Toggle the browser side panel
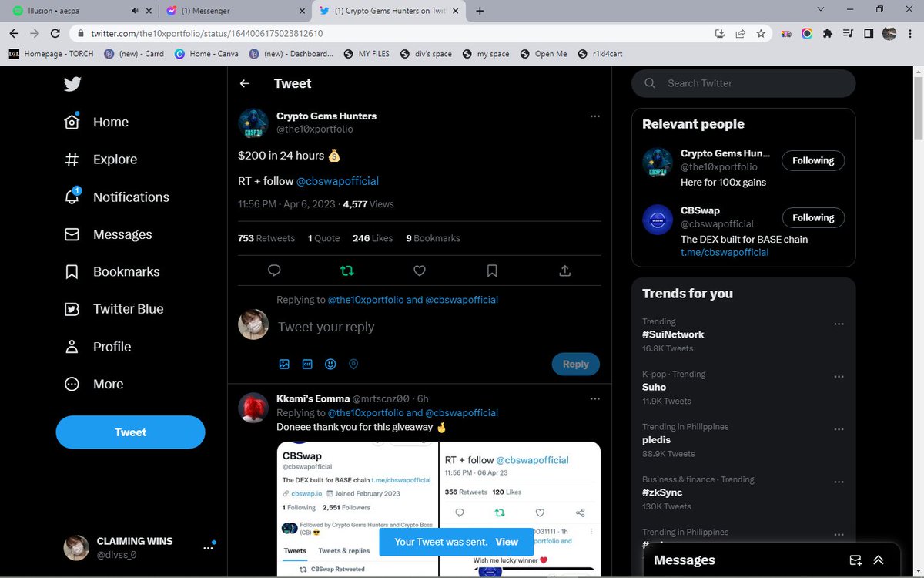The image size is (924, 578). [869, 33]
